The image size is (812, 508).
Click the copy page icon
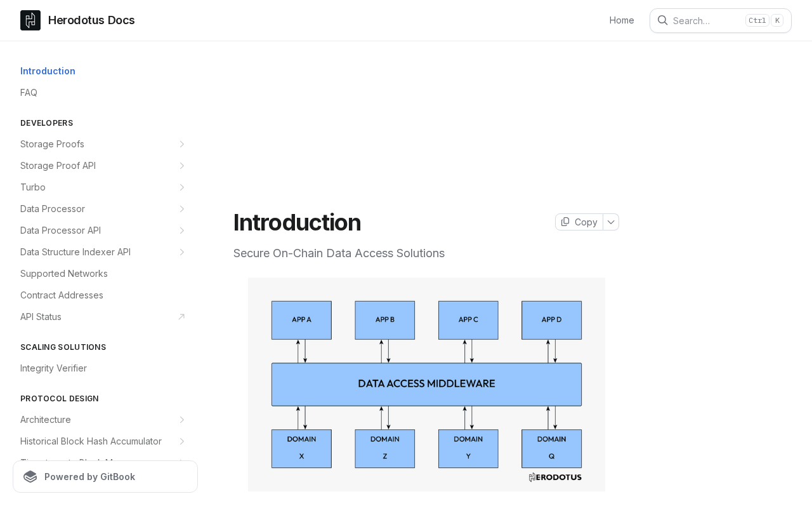click(565, 222)
